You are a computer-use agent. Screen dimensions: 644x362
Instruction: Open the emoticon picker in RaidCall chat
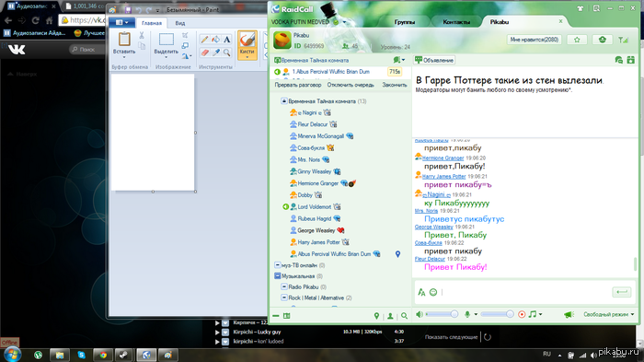pyautogui.click(x=433, y=292)
